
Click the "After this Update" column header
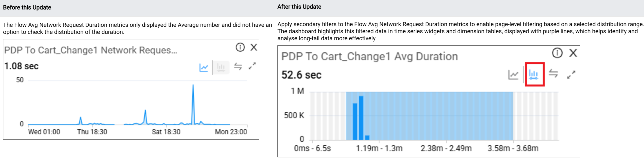point(299,7)
